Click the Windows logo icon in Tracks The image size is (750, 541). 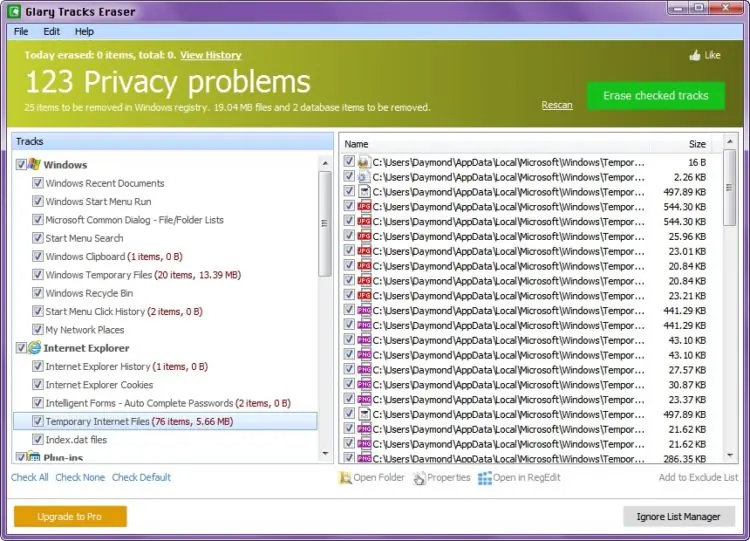click(34, 164)
